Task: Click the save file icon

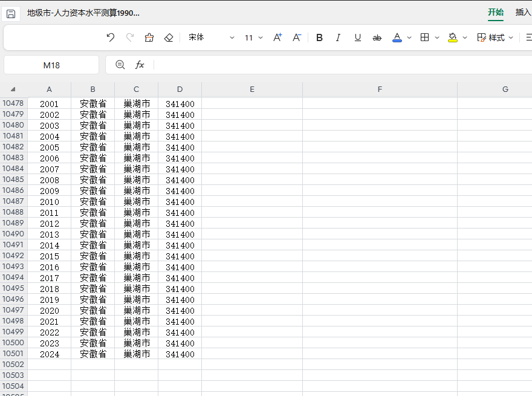Action: click(11, 14)
